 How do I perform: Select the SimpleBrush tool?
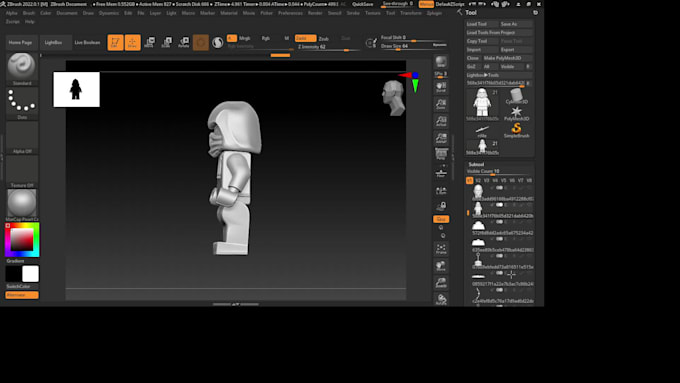point(517,130)
